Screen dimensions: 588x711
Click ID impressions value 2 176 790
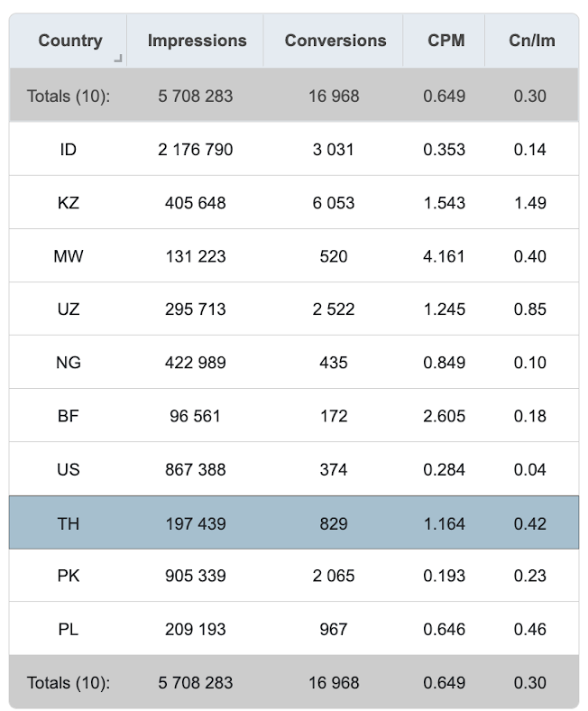coord(196,149)
